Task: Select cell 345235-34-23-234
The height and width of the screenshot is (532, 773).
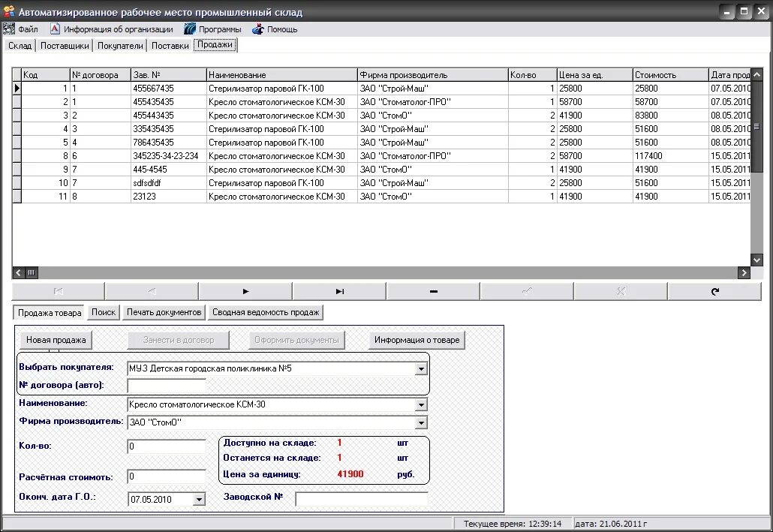Action: coord(169,156)
